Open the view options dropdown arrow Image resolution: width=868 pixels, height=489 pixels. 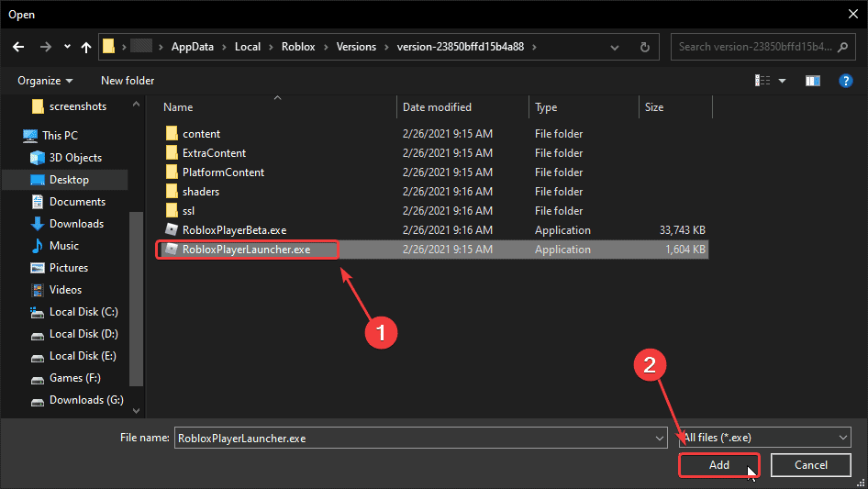tap(782, 81)
